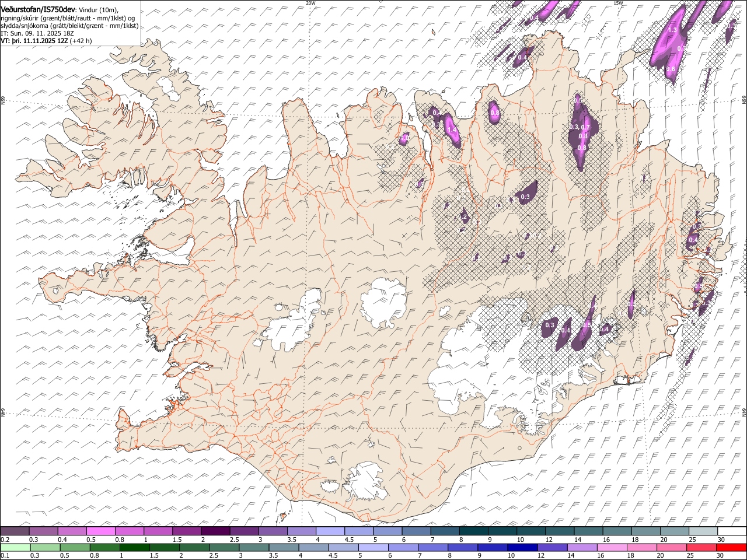Select the slydda/snjókoma legend description line

coord(69,26)
